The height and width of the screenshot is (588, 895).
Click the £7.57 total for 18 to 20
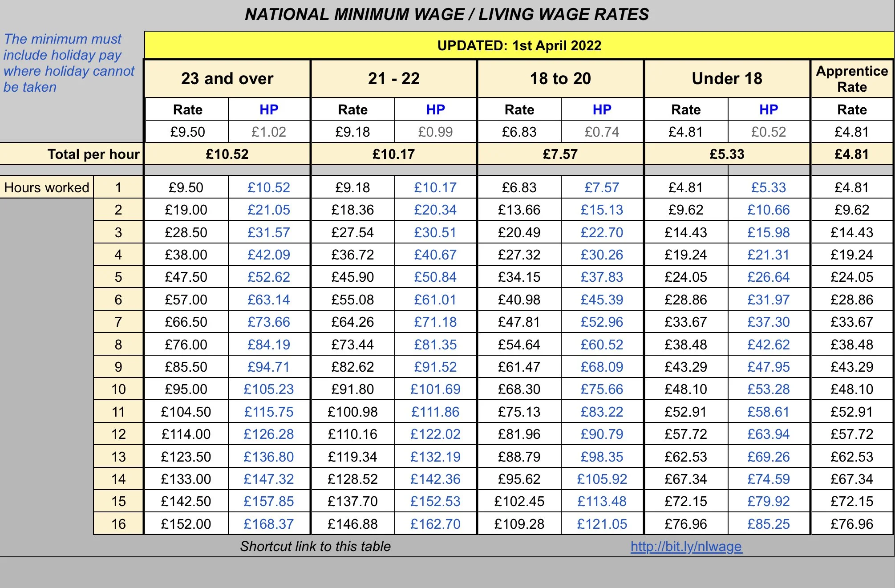tap(560, 154)
